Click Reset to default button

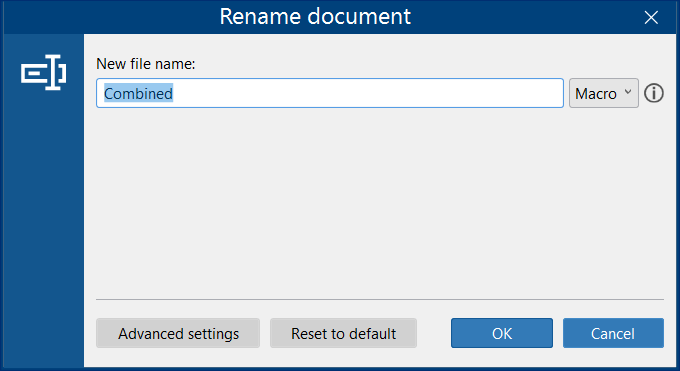click(343, 333)
